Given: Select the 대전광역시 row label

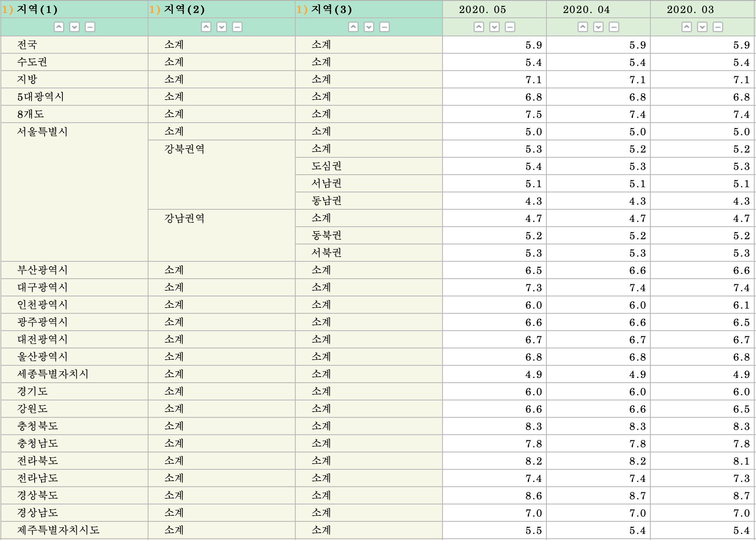Looking at the screenshot, I should (x=42, y=339).
